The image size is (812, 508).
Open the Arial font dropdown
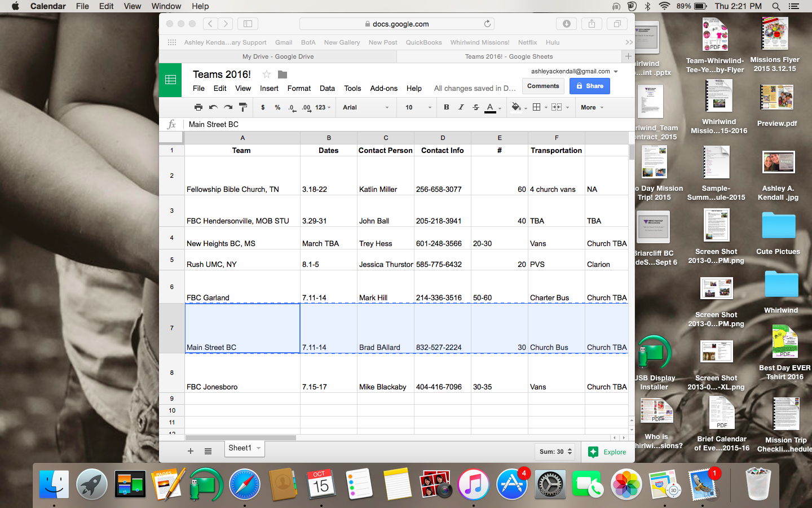pyautogui.click(x=365, y=107)
